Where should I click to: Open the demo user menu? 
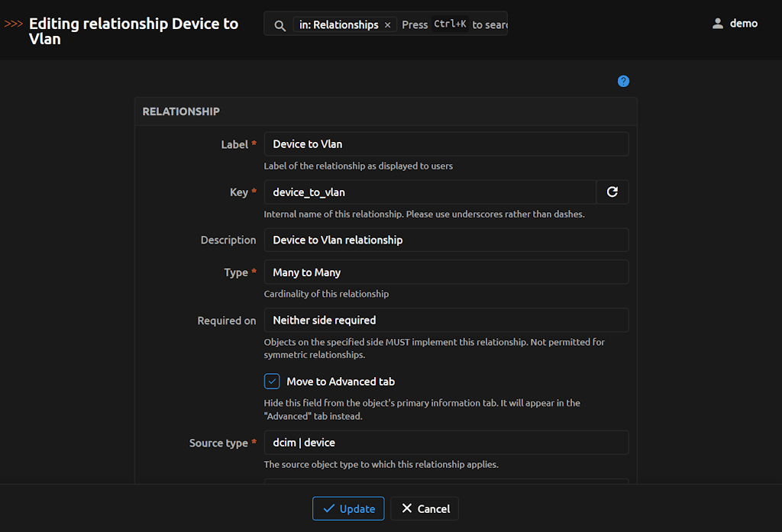(743, 24)
